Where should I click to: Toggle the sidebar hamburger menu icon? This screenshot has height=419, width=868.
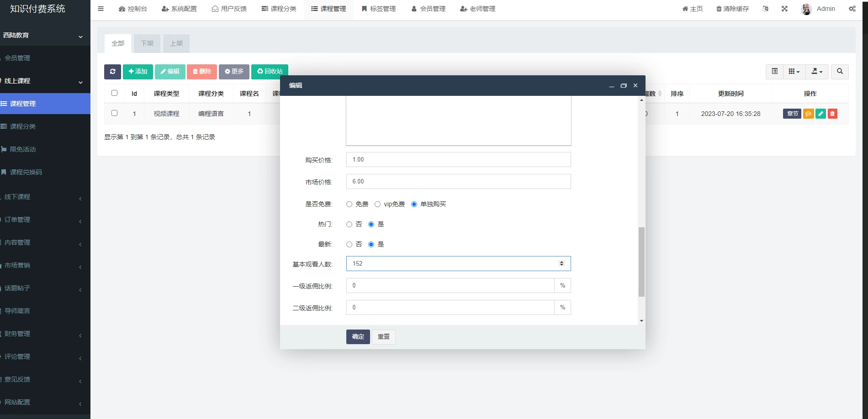click(x=101, y=9)
